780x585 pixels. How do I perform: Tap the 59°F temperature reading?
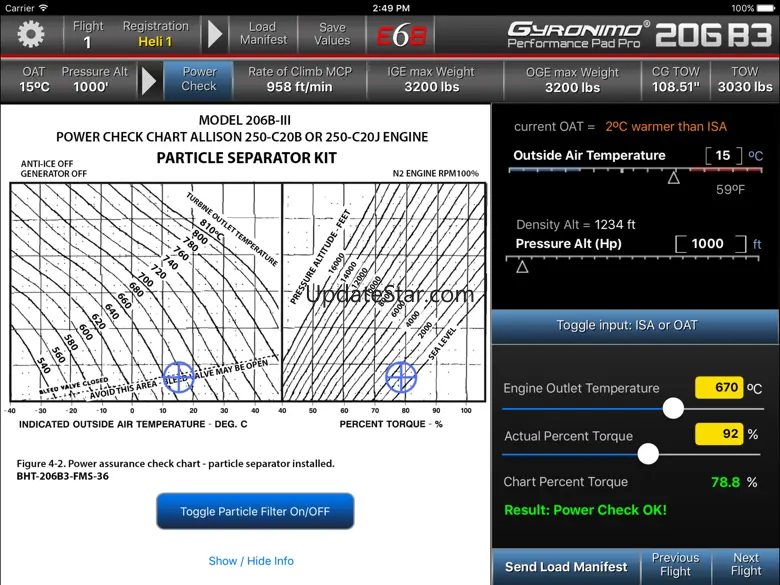coord(730,190)
